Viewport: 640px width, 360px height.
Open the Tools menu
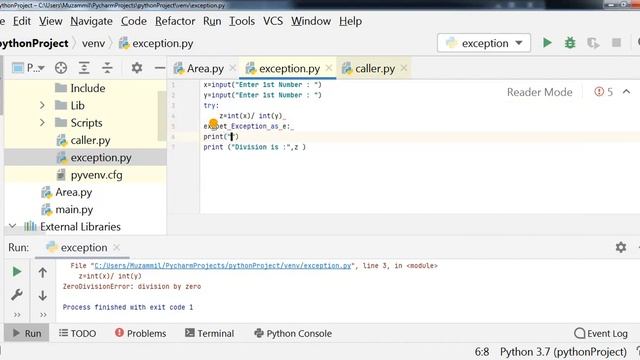point(242,21)
